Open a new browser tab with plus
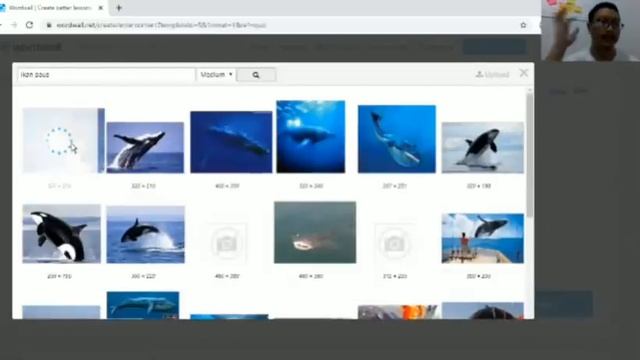 [x=119, y=8]
